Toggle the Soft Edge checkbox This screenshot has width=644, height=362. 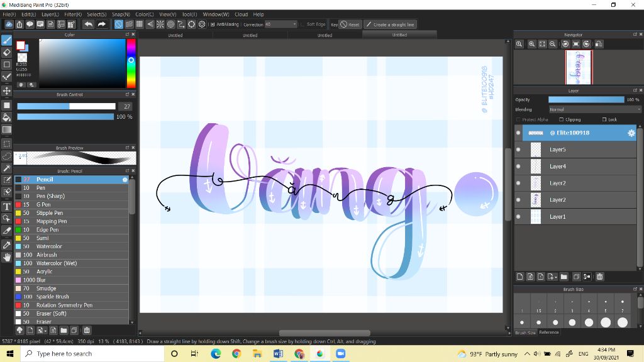303,25
